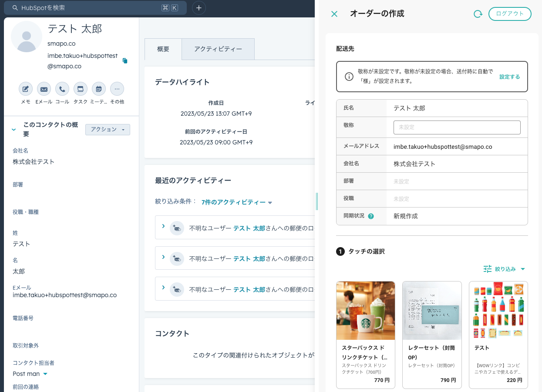
Task: Open the 7件のアクティビティー filter dropdown
Action: pos(237,202)
